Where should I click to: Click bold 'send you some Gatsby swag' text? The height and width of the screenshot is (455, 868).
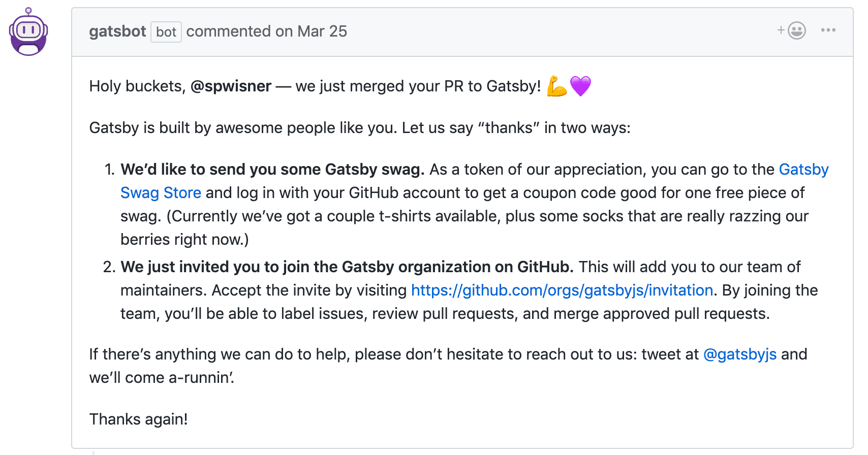point(272,170)
